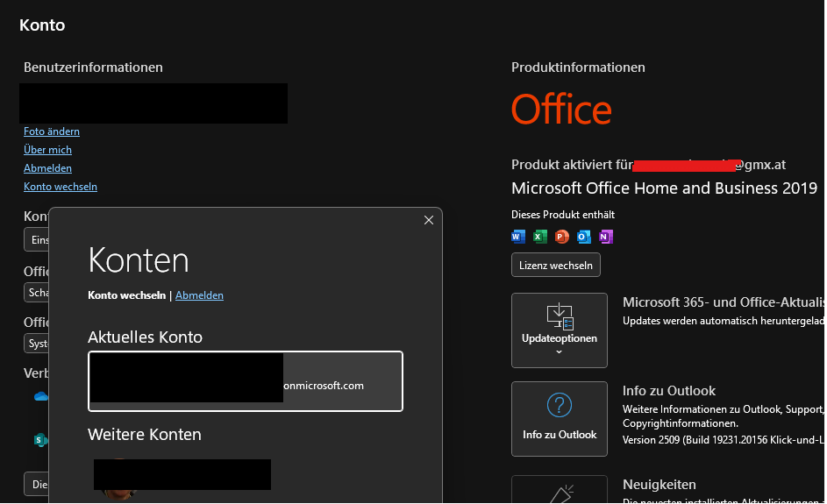
Task: Open the Über mich link
Action: tap(47, 150)
